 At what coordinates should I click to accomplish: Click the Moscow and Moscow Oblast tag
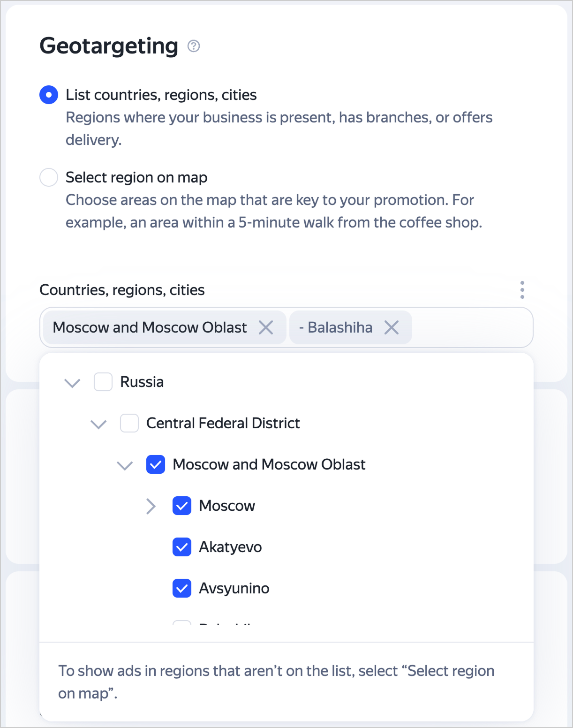point(150,327)
